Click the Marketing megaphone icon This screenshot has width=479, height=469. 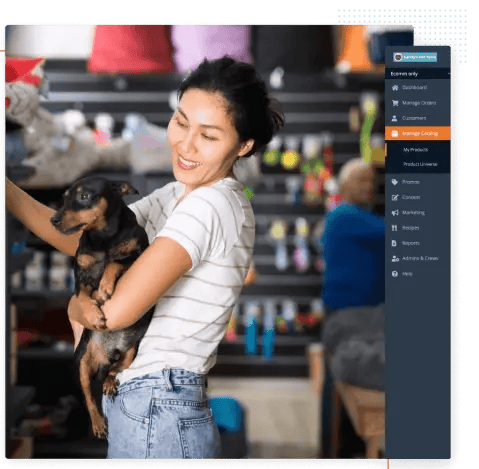coord(395,213)
